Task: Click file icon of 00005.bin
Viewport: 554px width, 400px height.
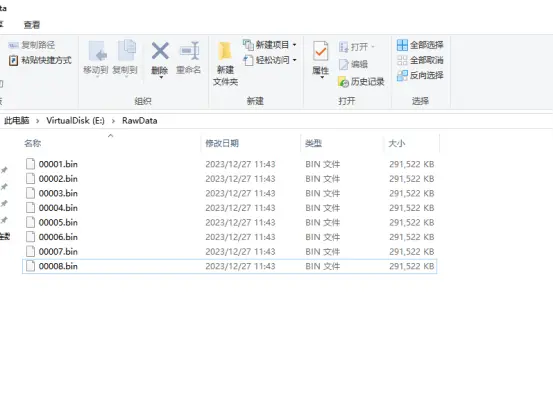Action: [31, 222]
